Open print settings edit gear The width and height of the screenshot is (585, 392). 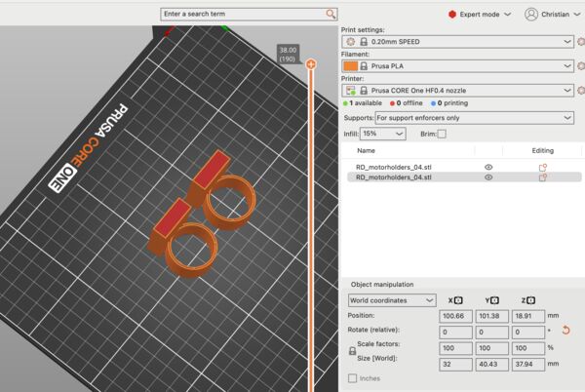(580, 41)
